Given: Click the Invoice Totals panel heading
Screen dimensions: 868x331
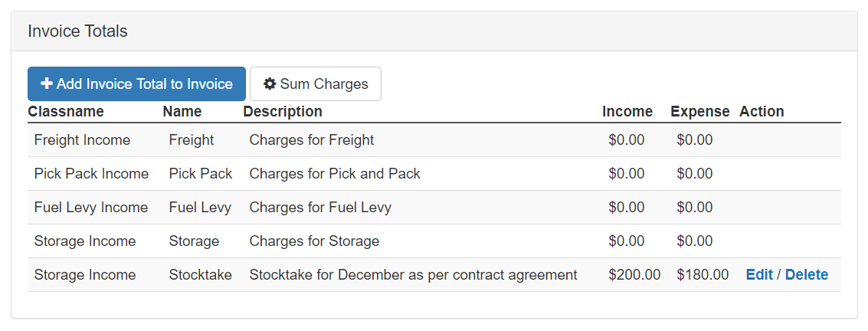Looking at the screenshot, I should pos(77,31).
